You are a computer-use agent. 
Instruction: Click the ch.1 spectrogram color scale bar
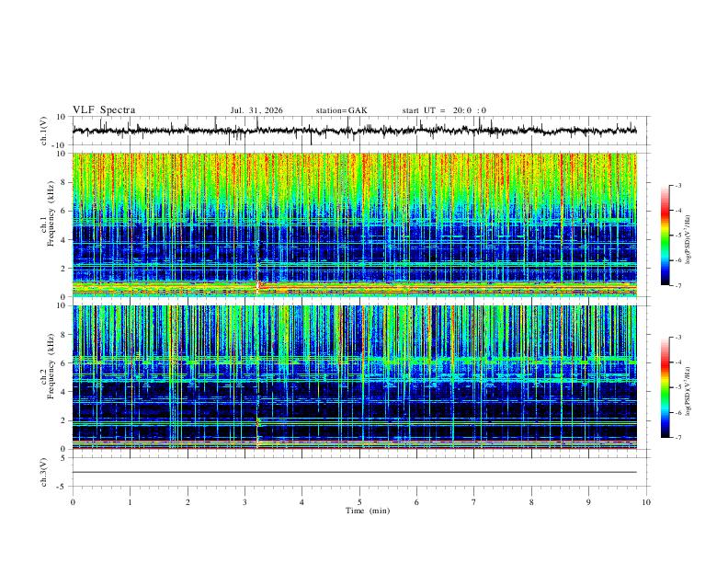click(665, 236)
